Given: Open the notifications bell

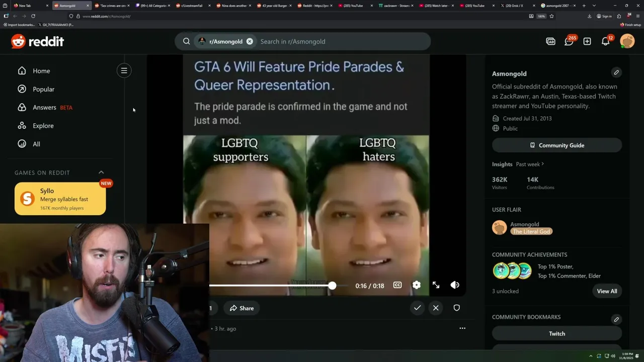Looking at the screenshot, I should coord(606,41).
